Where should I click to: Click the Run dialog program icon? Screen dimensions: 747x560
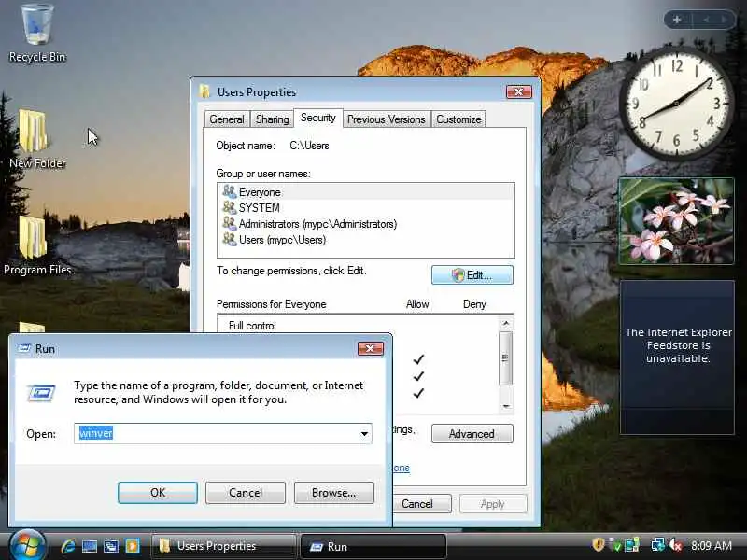pyautogui.click(x=41, y=393)
